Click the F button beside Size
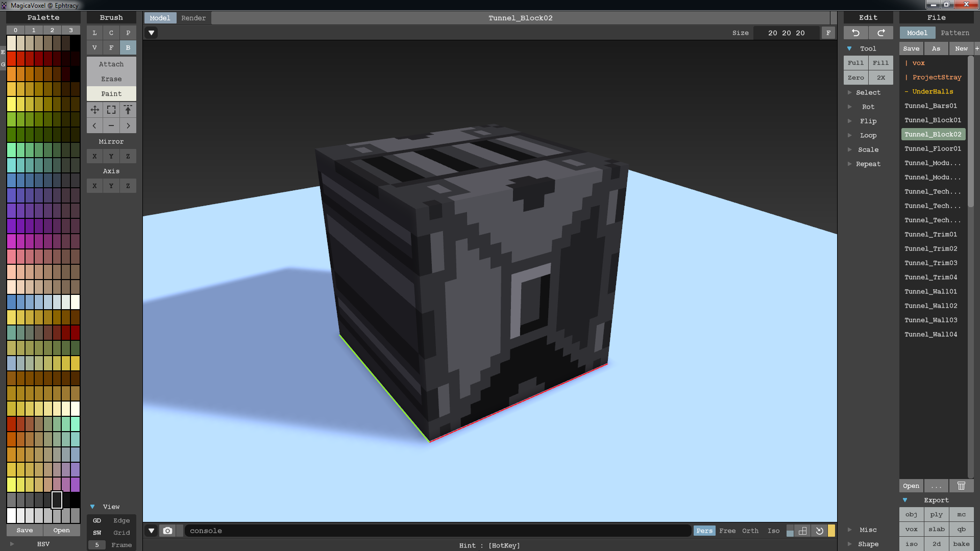Viewport: 980px width, 551px height. (828, 33)
